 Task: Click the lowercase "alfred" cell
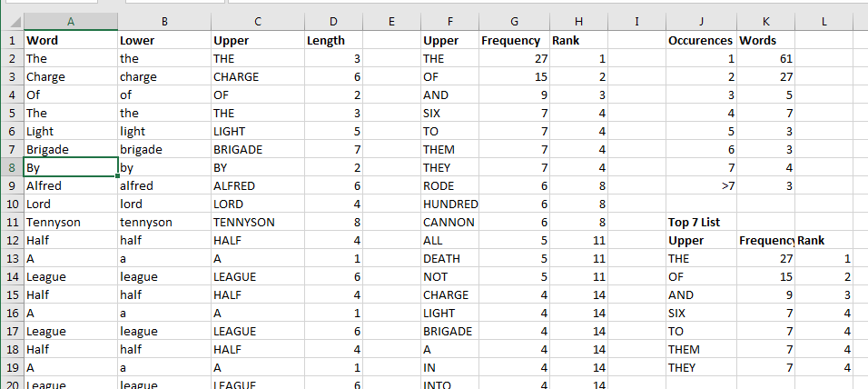(163, 185)
